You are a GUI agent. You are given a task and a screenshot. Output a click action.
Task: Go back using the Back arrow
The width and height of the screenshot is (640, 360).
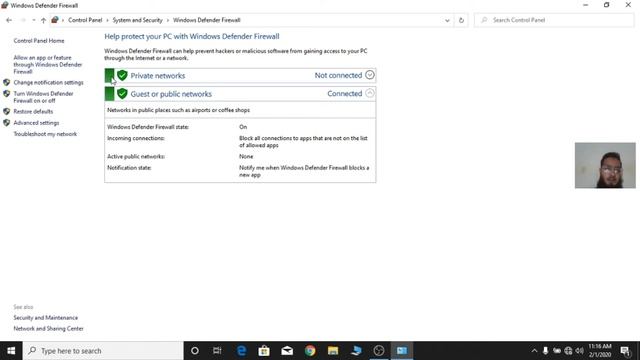click(9, 20)
